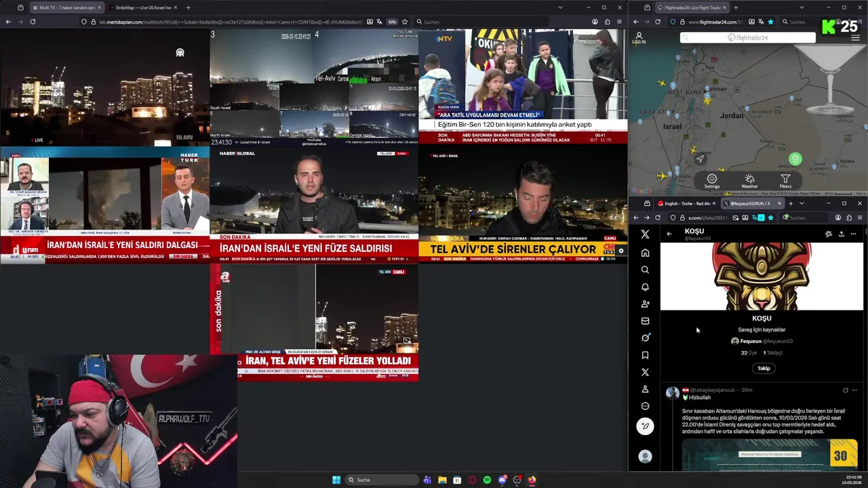Open new tab in Flightradar24 window
This screenshot has width=868, height=488.
[x=736, y=7]
